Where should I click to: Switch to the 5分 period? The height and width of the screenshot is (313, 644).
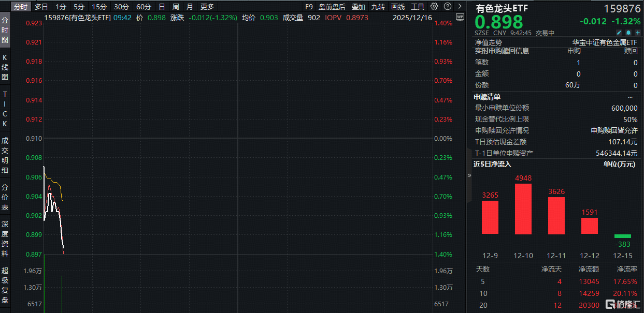coord(79,7)
